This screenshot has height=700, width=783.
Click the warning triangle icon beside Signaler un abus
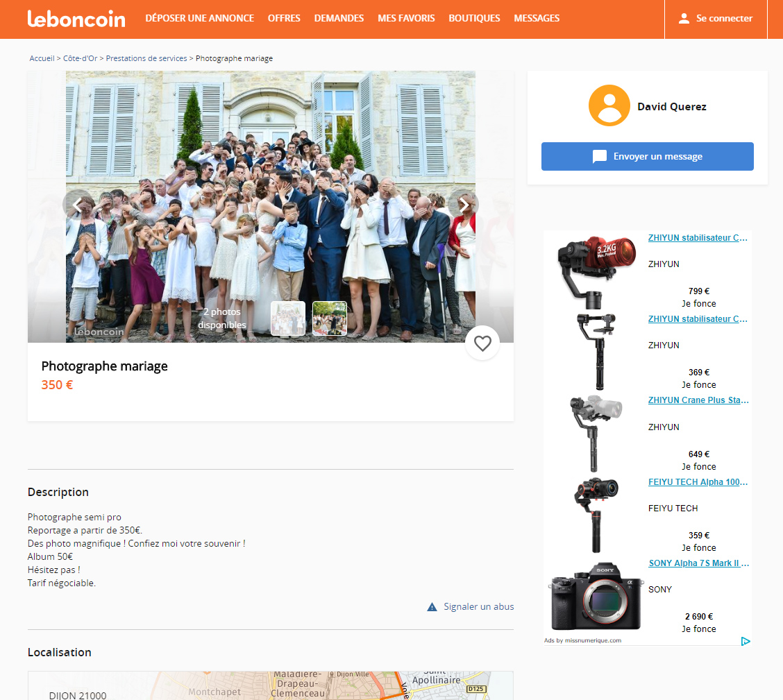[432, 607]
